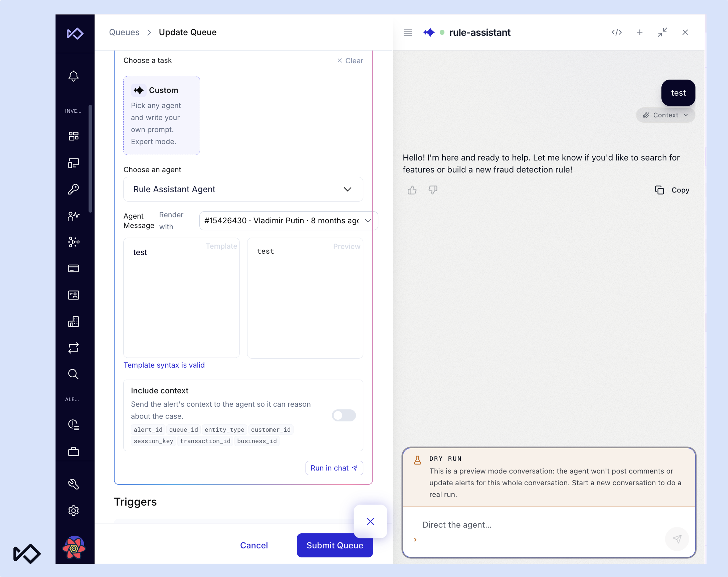Screen dimensions: 728x577
Task: Click Run in chat button
Action: tap(334, 468)
